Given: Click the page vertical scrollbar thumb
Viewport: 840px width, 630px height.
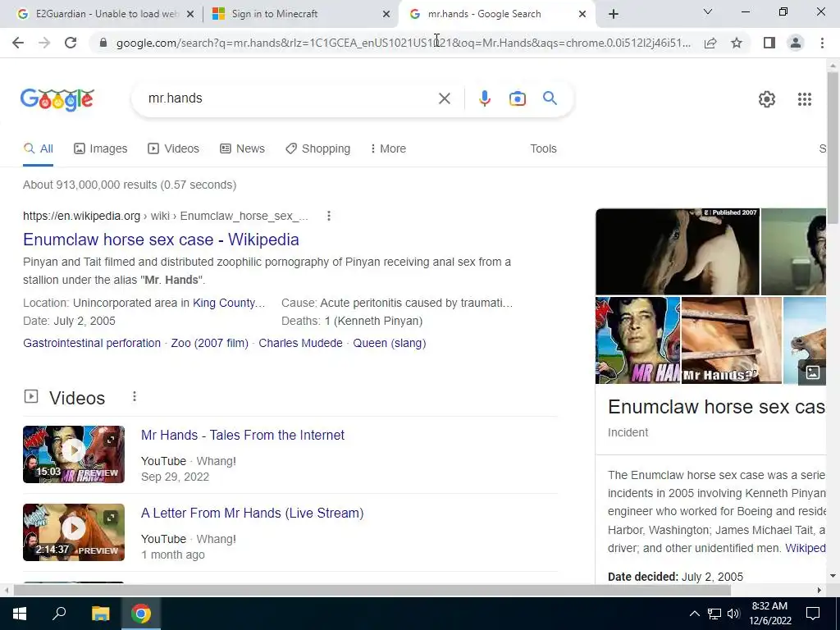Looking at the screenshot, I should coord(833,148).
